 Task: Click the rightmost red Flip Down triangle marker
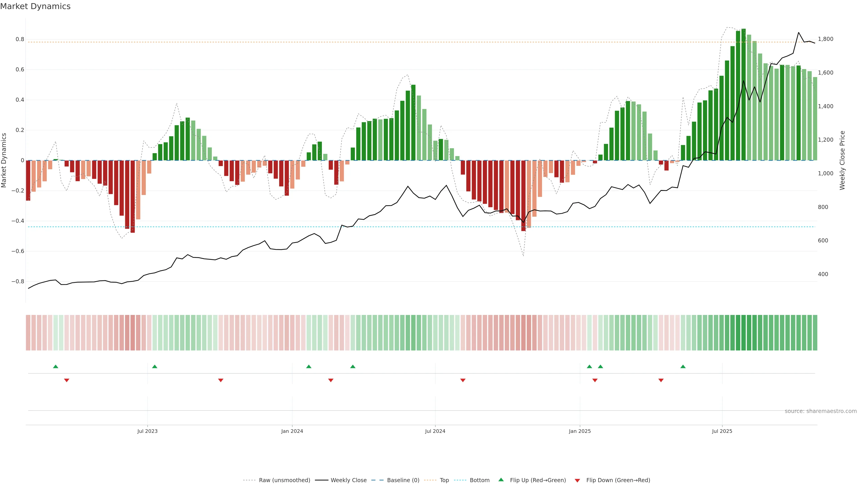tap(661, 380)
